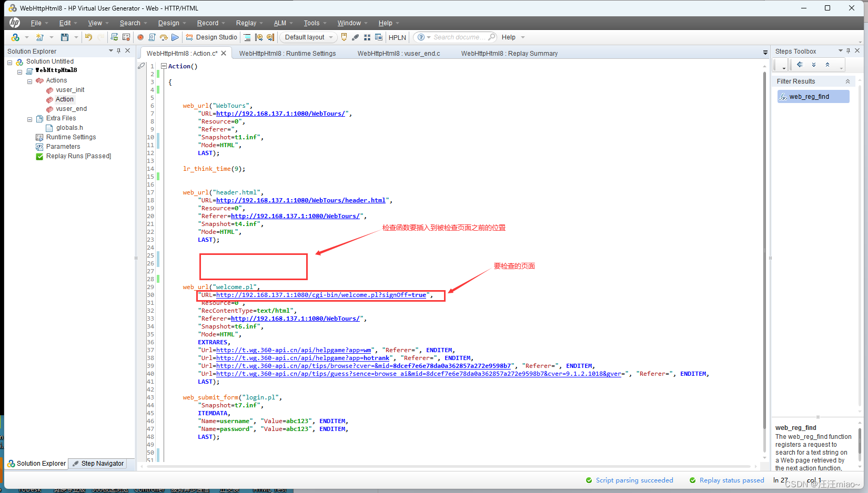Switch to the Replay Summary tab
This screenshot has width=868, height=493.
pyautogui.click(x=509, y=54)
